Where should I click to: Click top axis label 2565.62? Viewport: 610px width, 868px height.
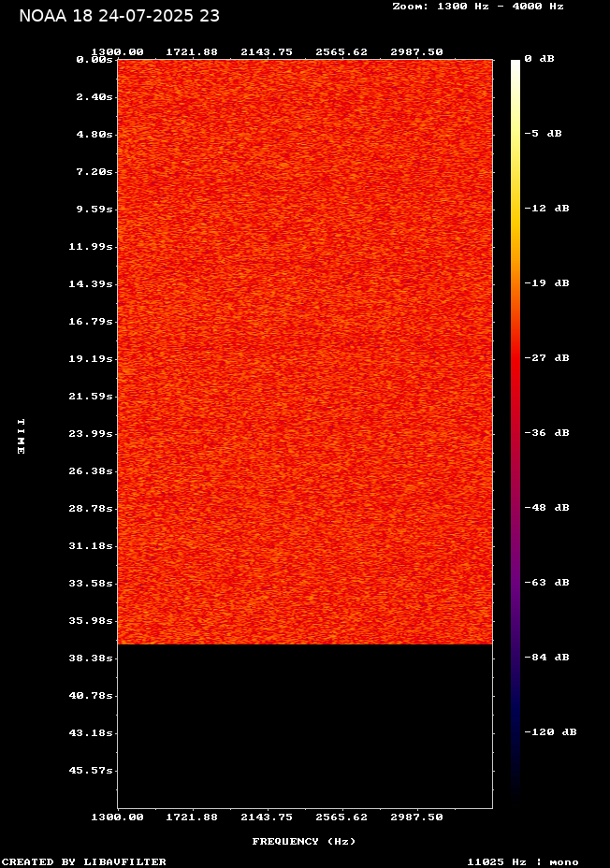(341, 52)
